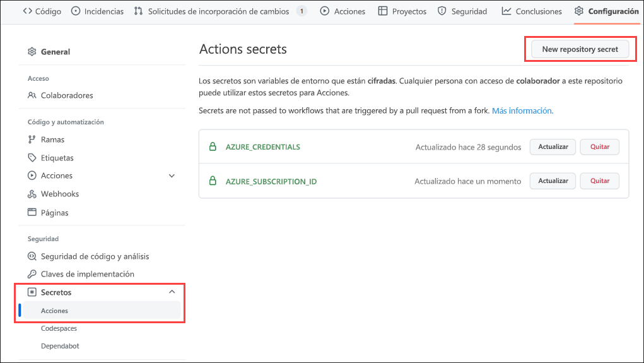Click the Webhooks icon
Viewport: 644px width, 363px height.
(x=32, y=194)
